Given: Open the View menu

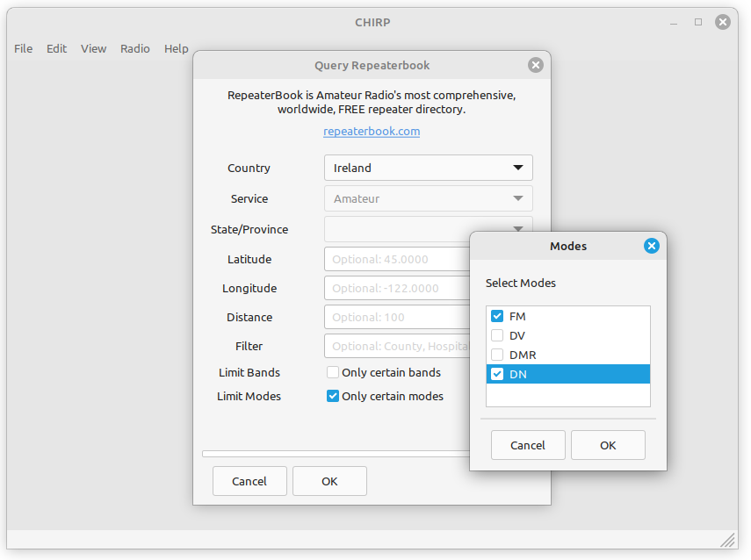Looking at the screenshot, I should 93,49.
